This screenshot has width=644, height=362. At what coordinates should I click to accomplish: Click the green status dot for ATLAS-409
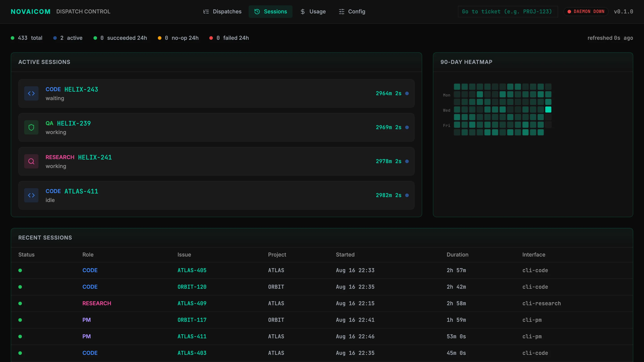[20, 303]
